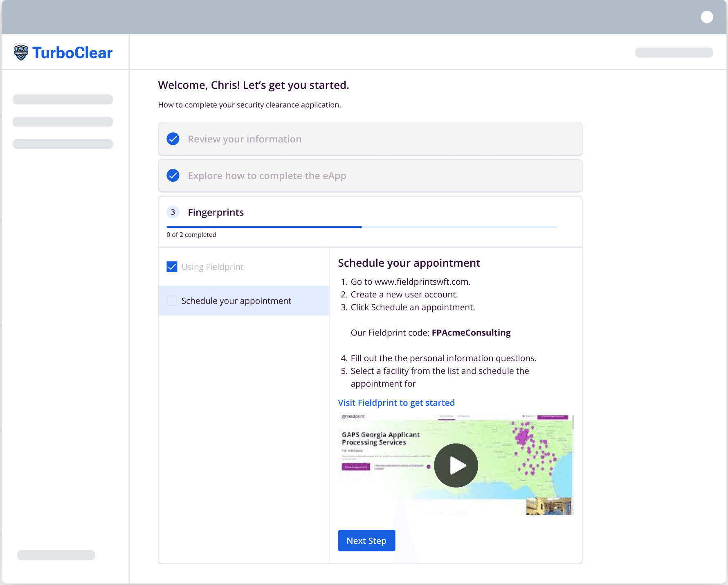Click the TurboClear shield logo icon

coord(21,52)
